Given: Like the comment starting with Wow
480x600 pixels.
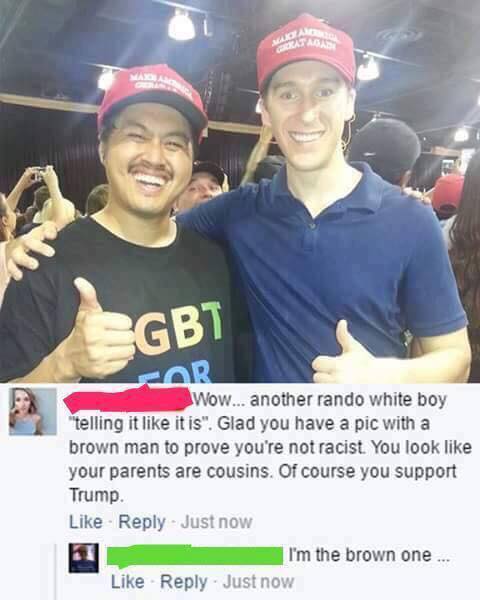Looking at the screenshot, I should pyautogui.click(x=86, y=522).
